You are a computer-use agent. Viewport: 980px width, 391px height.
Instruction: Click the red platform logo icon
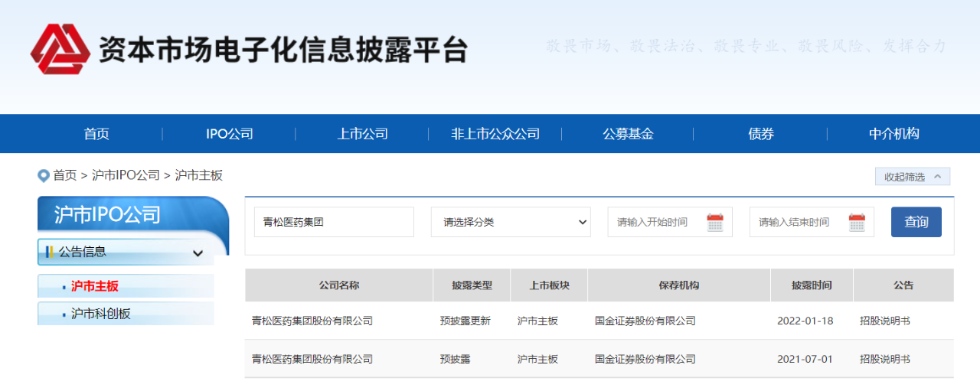(59, 50)
